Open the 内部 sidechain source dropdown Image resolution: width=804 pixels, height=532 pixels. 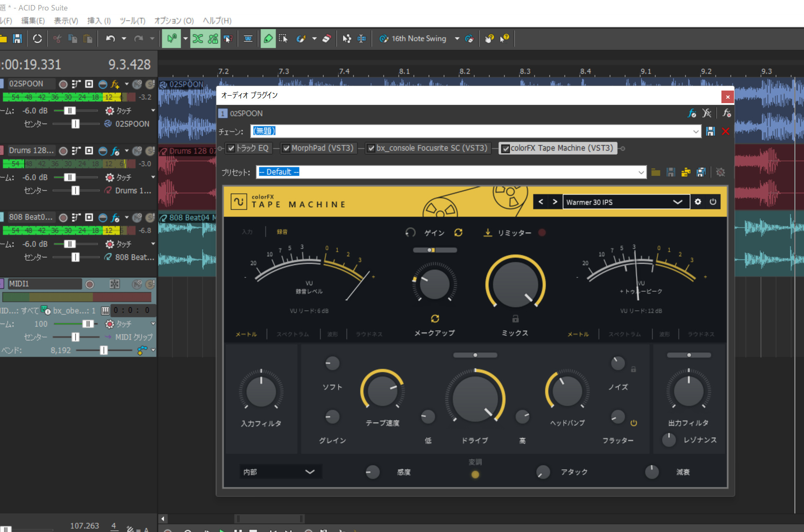click(280, 472)
